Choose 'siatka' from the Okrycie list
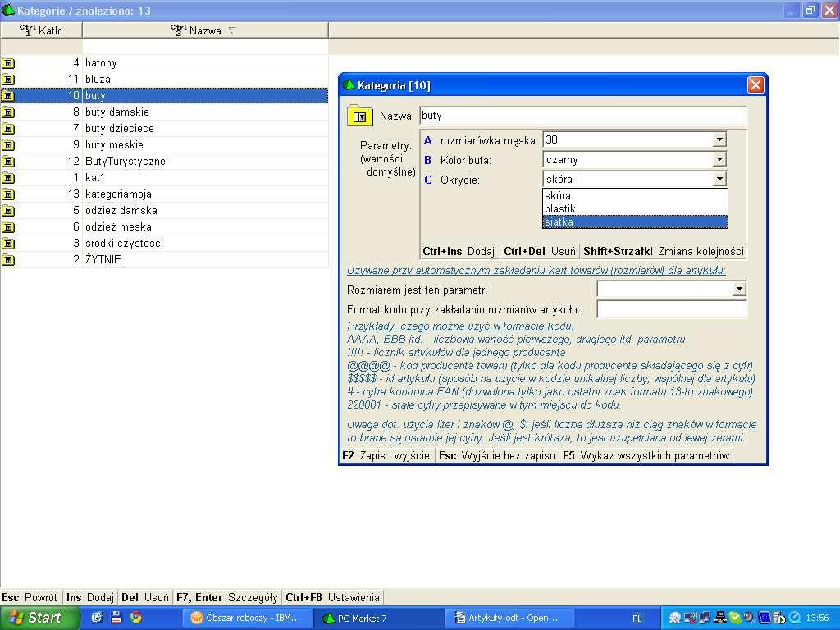 click(x=636, y=221)
